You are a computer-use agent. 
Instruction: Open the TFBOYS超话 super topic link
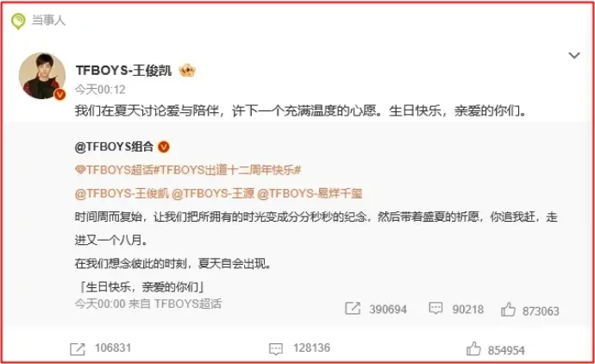pos(114,170)
